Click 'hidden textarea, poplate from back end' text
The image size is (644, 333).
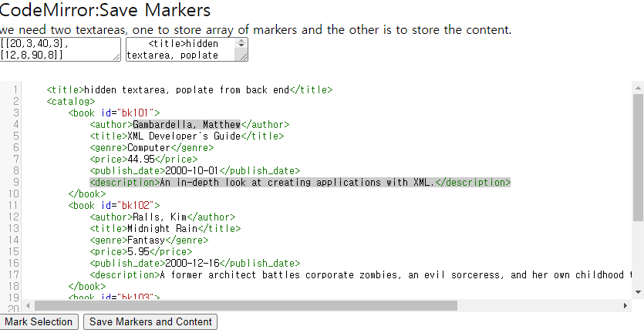click(x=187, y=90)
